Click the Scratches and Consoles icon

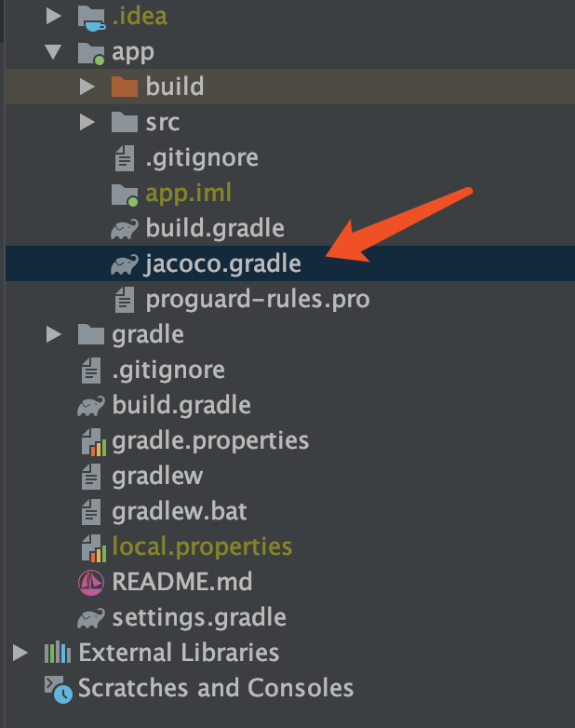coord(58,689)
